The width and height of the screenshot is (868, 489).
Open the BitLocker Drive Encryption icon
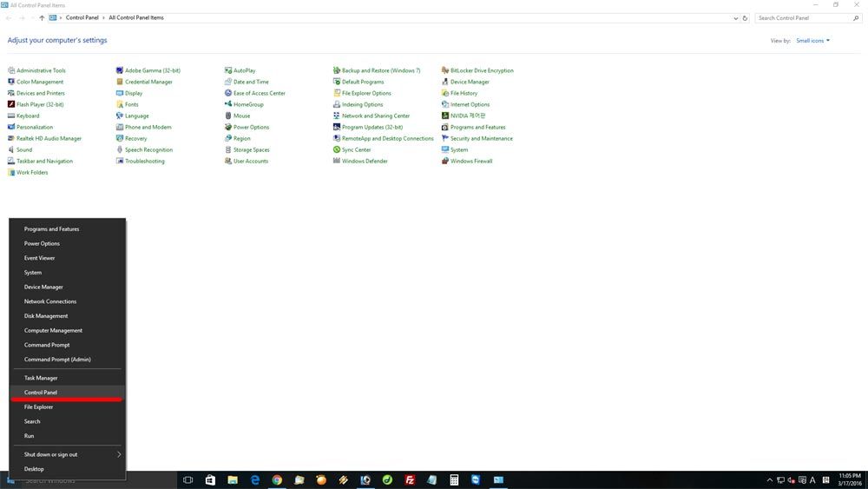tap(445, 70)
